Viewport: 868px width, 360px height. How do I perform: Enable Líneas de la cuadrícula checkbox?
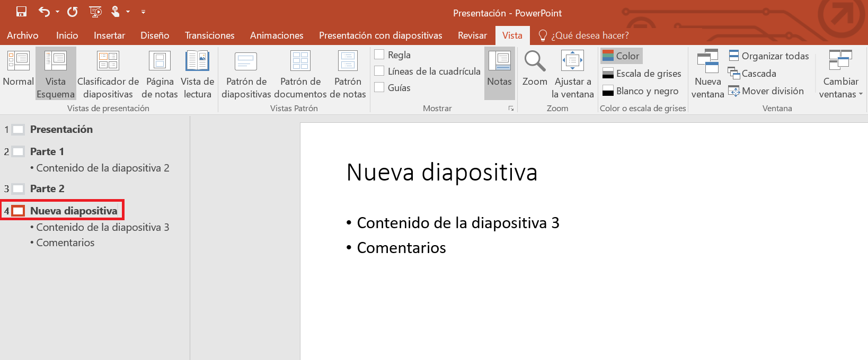click(379, 71)
